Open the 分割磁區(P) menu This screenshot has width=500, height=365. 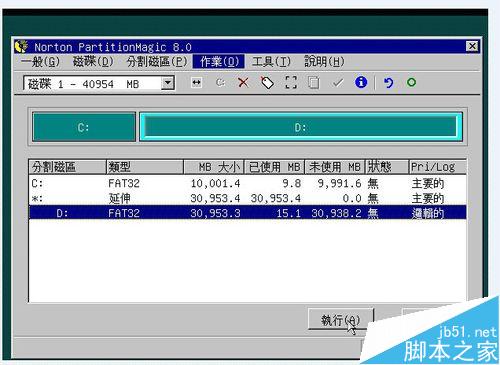[157, 62]
